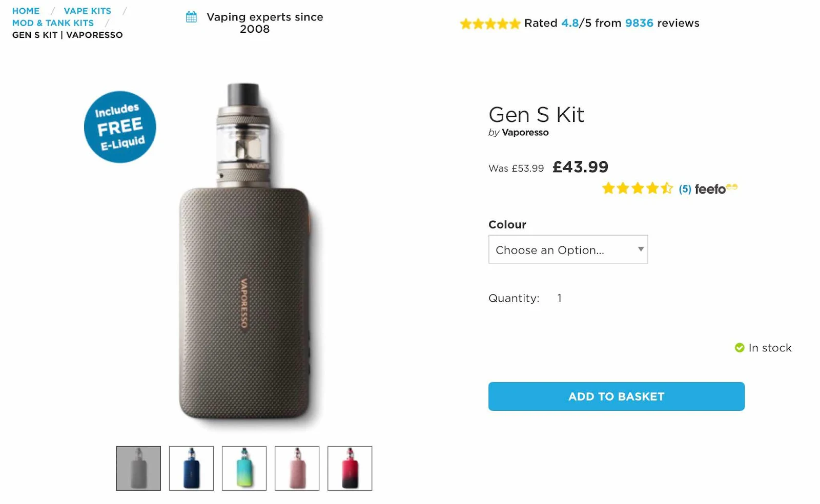Select the pink kit thumbnail
Viewport: 820px width, 504px height.
coord(297,468)
